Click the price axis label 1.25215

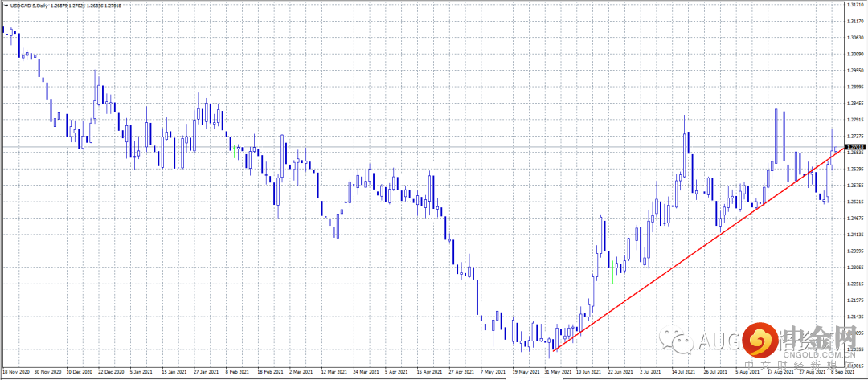tap(856, 202)
